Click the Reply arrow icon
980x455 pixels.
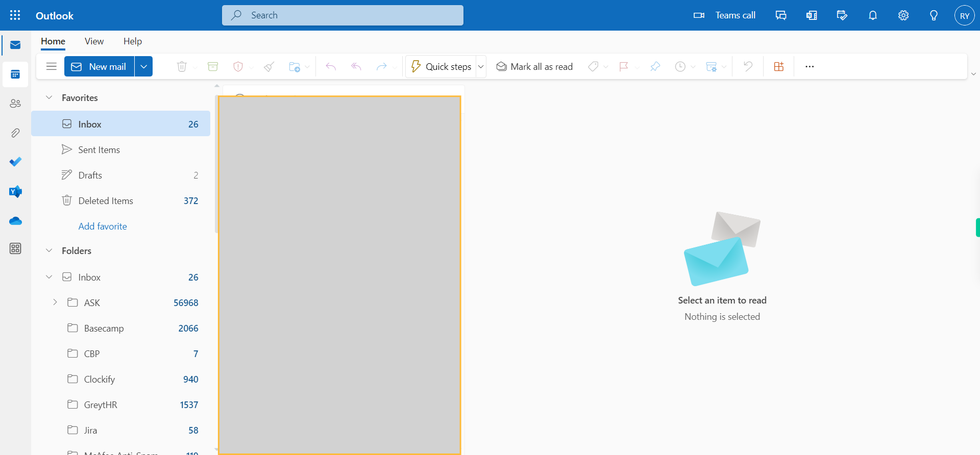pos(331,66)
